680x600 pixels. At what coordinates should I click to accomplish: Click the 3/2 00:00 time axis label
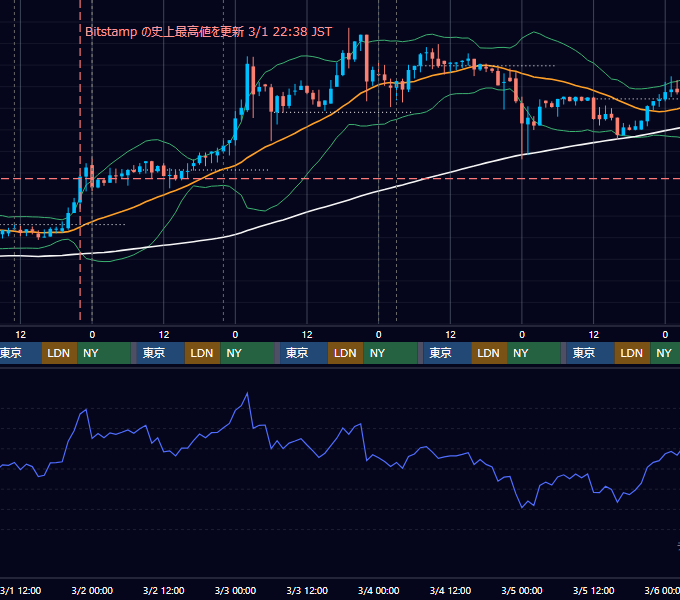click(92, 590)
